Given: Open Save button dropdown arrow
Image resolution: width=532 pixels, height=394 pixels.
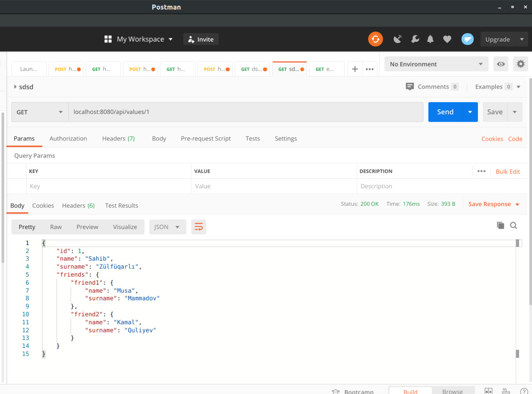Looking at the screenshot, I should pos(515,112).
